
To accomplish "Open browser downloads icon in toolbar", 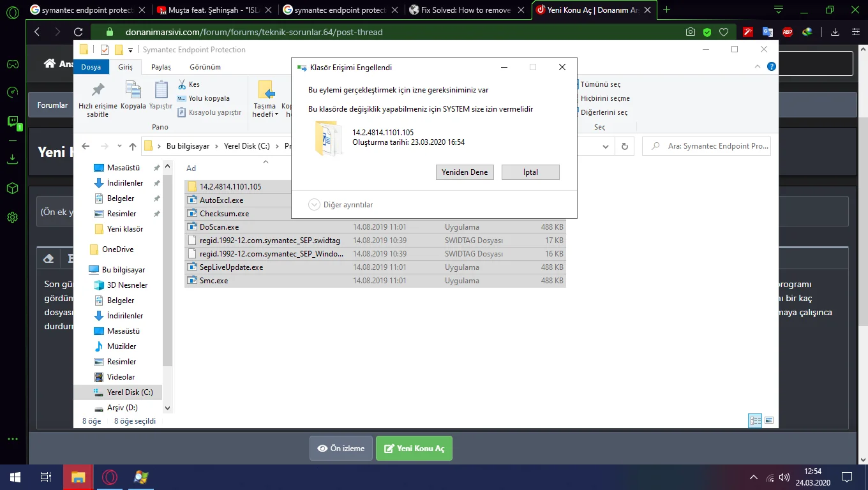I will click(x=835, y=32).
